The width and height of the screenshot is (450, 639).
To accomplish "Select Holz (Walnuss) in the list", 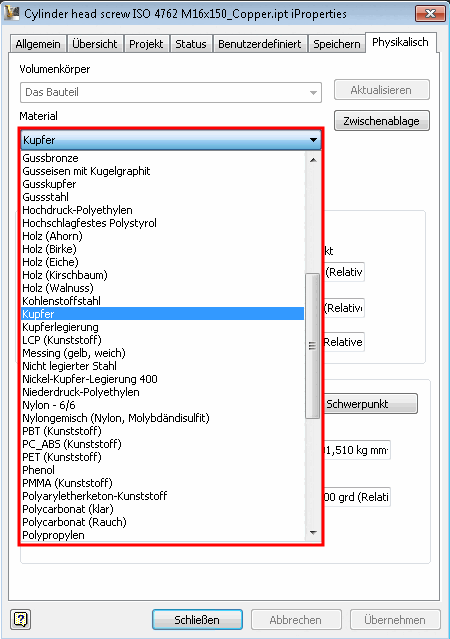I will [x=163, y=288].
